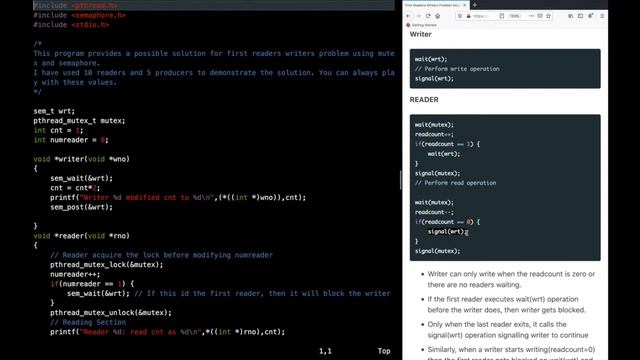
Task: Save page to Pocket
Action: (x=540, y=16)
